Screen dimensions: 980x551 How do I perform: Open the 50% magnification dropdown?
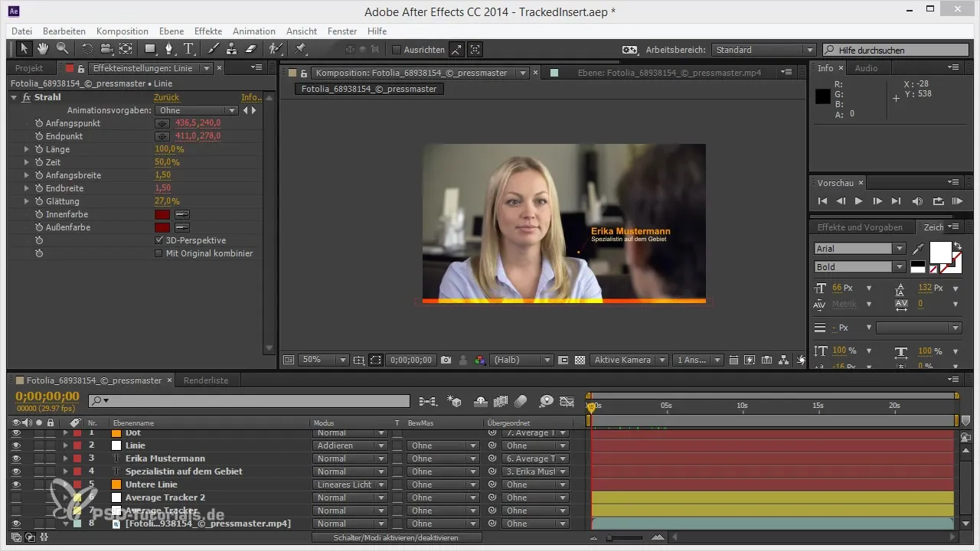tap(322, 360)
